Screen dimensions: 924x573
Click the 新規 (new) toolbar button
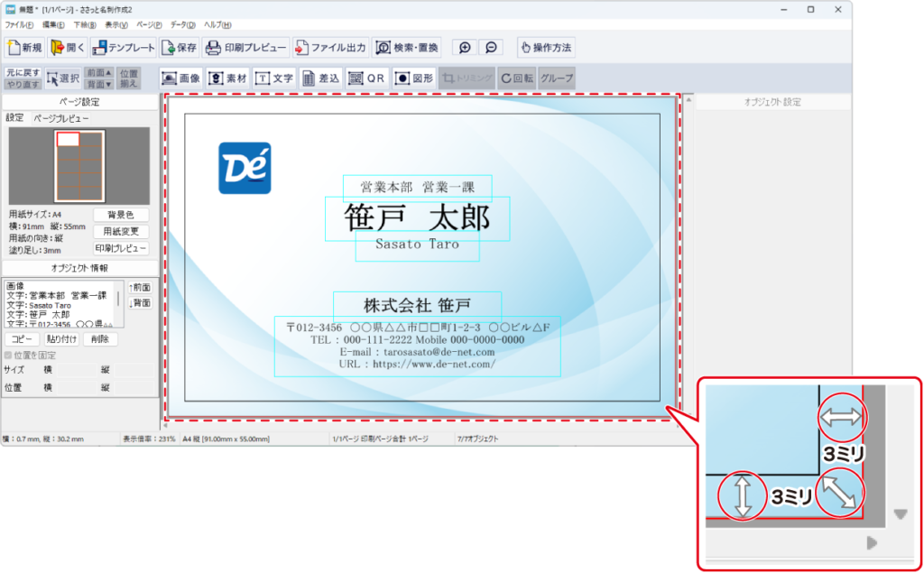(24, 48)
